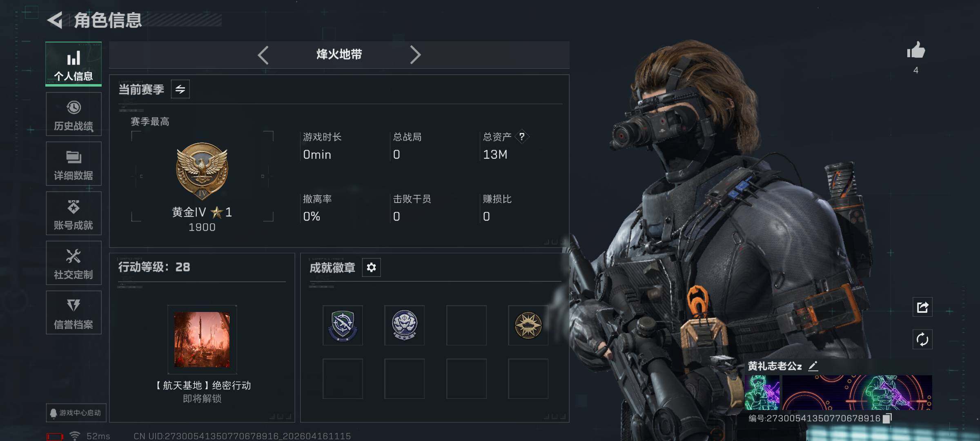Click the rotate character refresh icon
This screenshot has width=980, height=441.
point(922,339)
